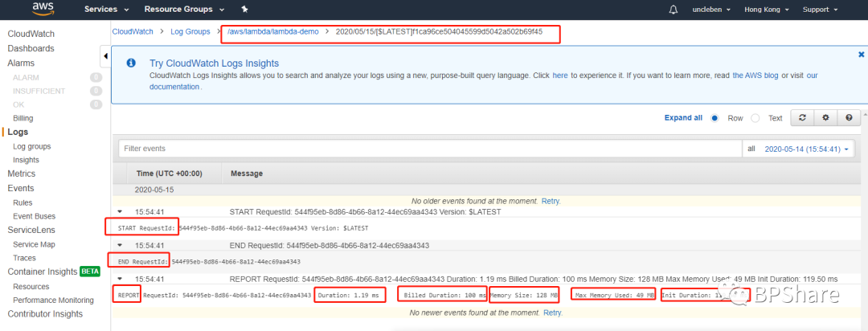Open Alarms in the sidebar
Image resolution: width=868 pixels, height=331 pixels.
click(x=21, y=63)
